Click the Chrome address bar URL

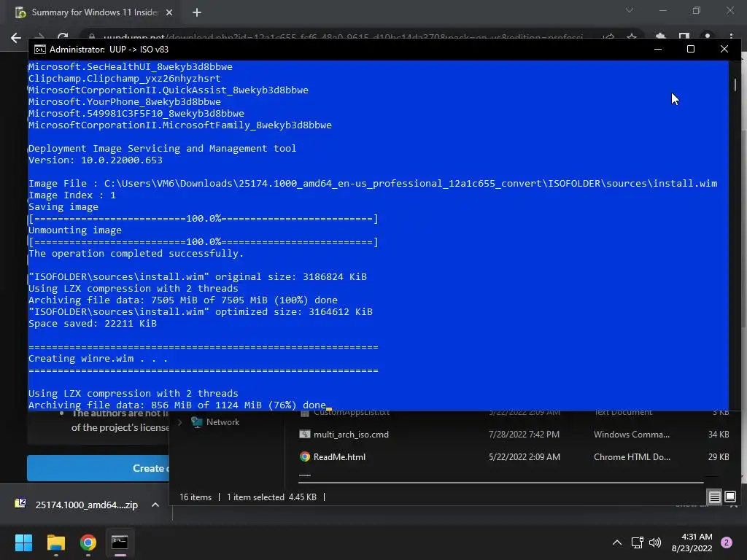tap(343, 37)
